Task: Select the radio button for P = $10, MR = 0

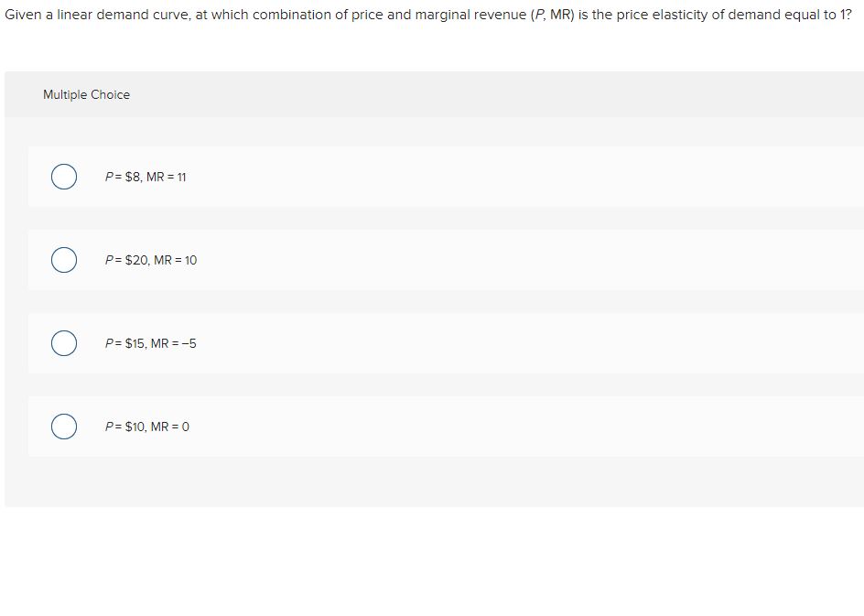Action: (x=63, y=426)
